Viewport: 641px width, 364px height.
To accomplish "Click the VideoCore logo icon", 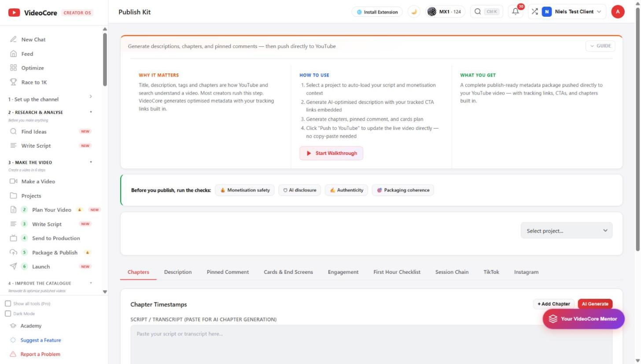I will (14, 12).
